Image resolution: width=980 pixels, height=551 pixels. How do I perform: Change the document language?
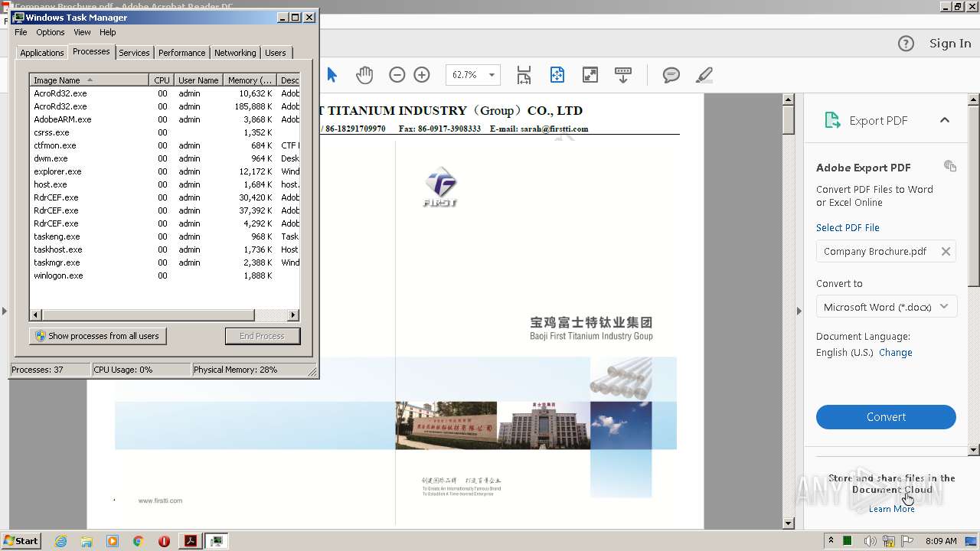point(895,352)
